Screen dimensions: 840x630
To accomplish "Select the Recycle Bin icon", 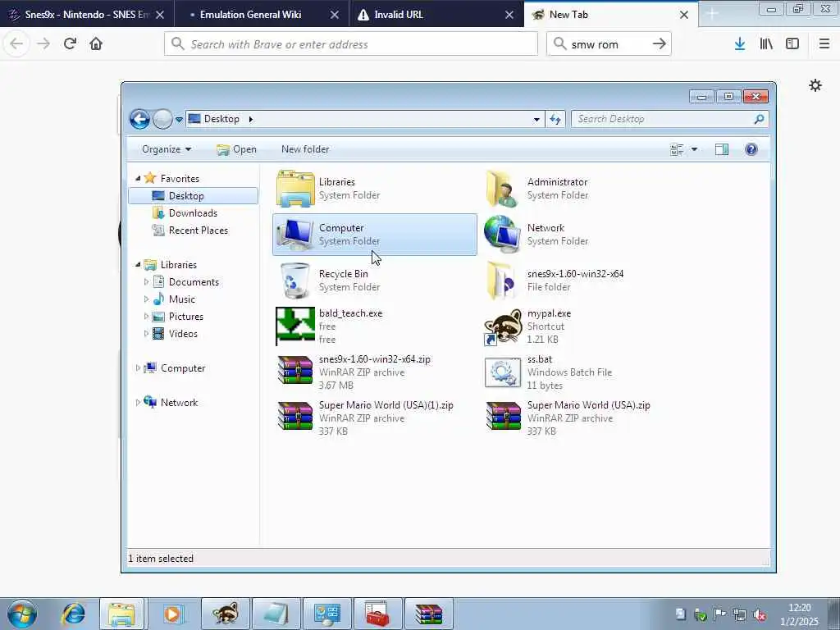I will 295,281.
